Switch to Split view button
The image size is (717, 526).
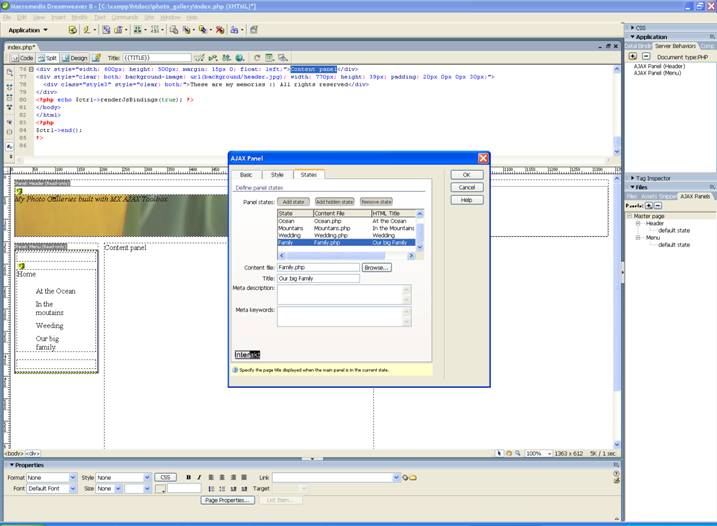(48, 58)
